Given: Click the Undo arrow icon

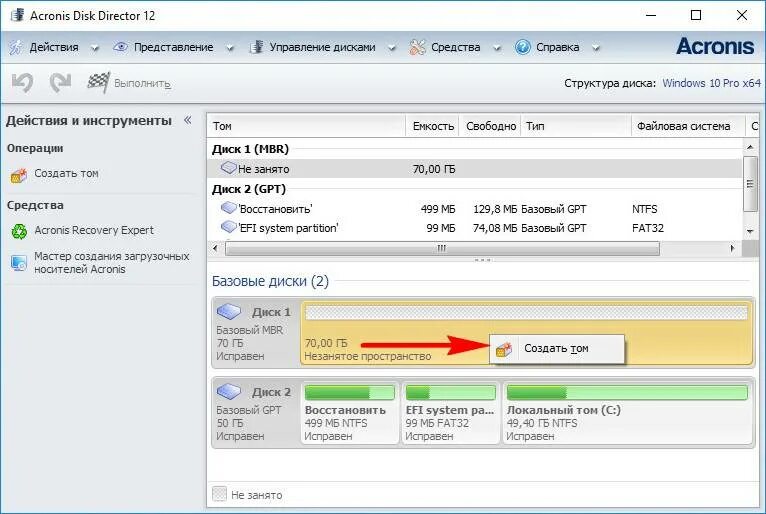Looking at the screenshot, I should point(22,83).
